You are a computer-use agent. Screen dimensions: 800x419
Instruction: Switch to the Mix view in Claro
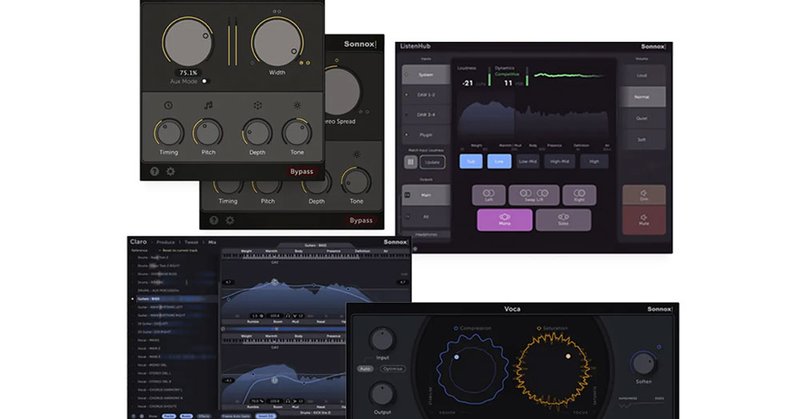212,242
